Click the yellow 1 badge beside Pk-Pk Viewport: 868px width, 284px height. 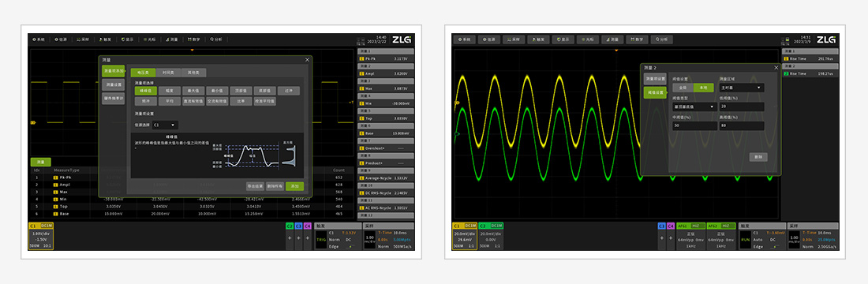pyautogui.click(x=361, y=58)
